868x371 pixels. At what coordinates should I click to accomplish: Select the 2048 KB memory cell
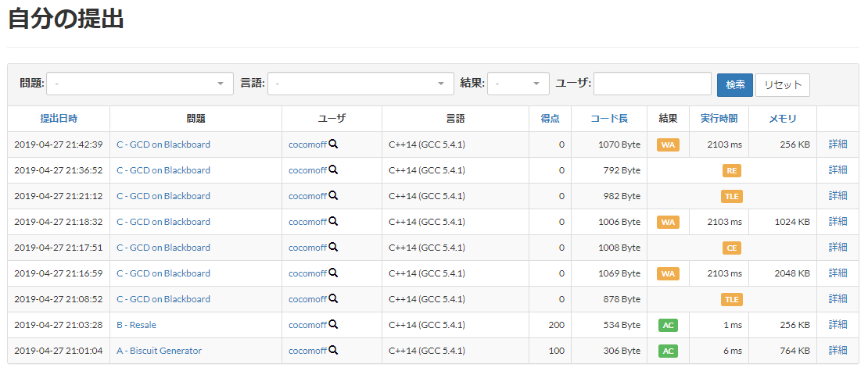(782, 273)
